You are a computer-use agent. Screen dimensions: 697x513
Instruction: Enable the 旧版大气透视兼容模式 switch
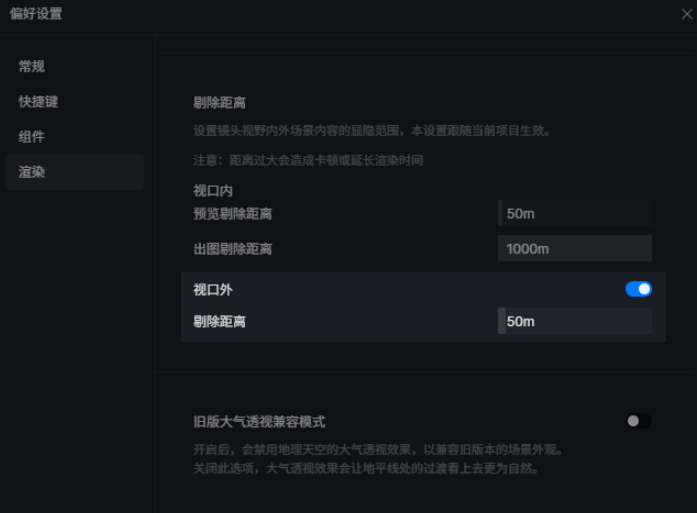point(638,421)
